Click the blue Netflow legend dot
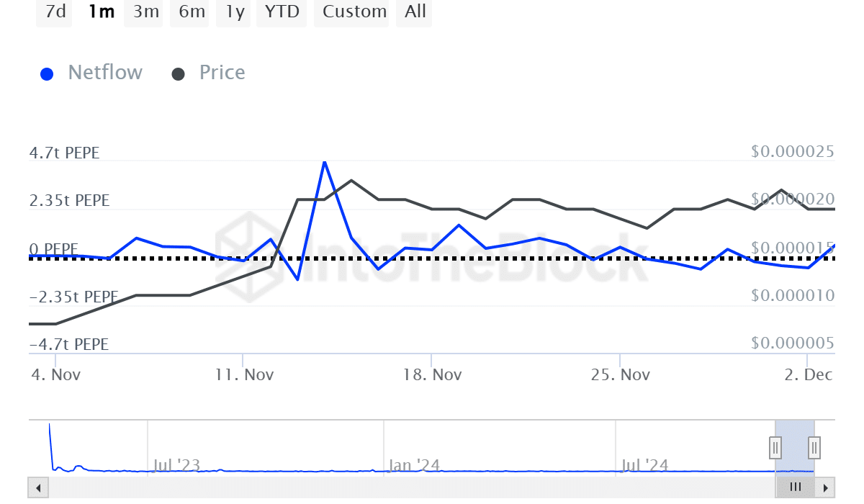The image size is (864, 504). [x=48, y=74]
